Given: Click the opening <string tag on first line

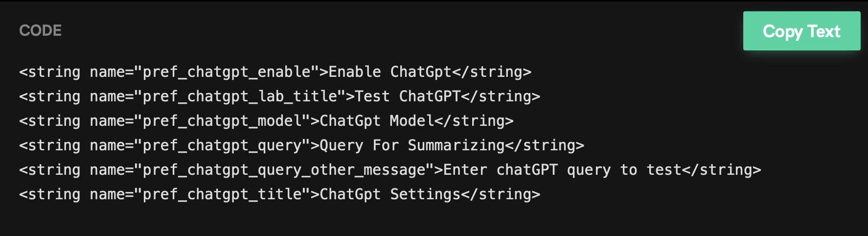Looking at the screenshot, I should pos(50,72).
